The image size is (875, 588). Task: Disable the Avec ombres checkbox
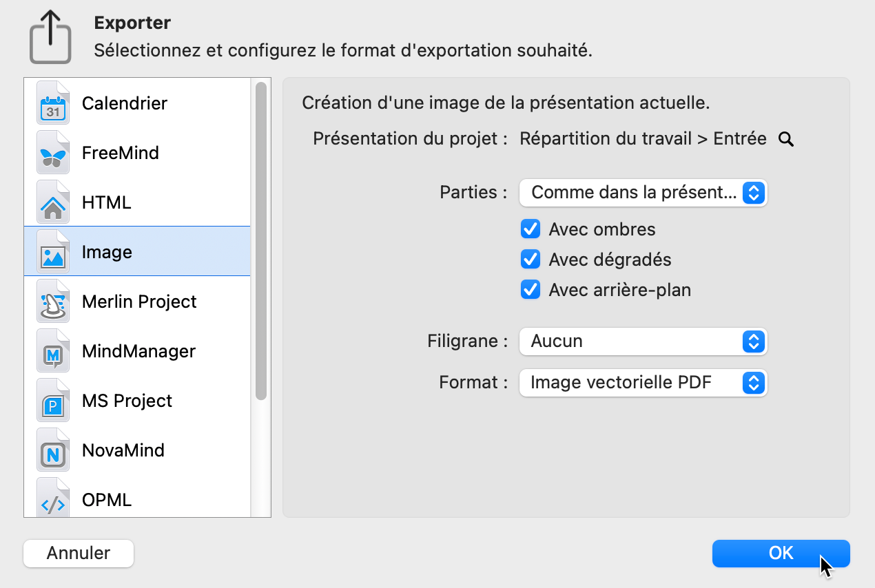click(x=530, y=229)
